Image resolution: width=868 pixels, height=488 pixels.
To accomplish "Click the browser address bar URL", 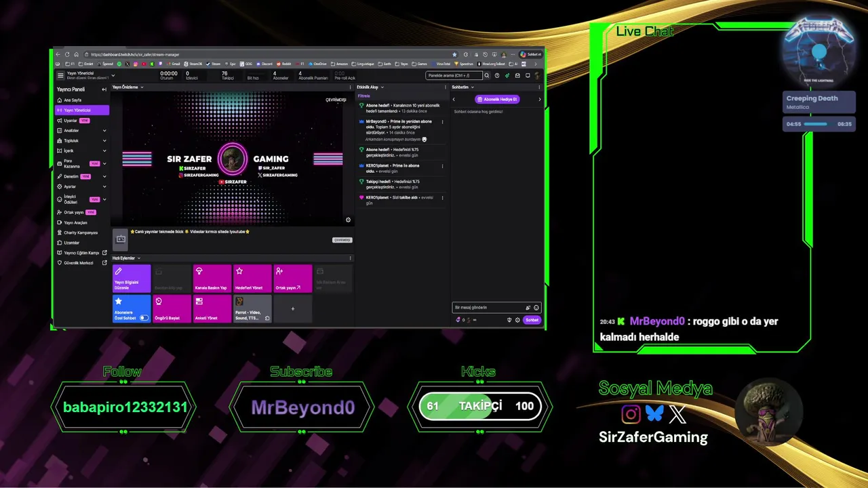I will pos(135,54).
